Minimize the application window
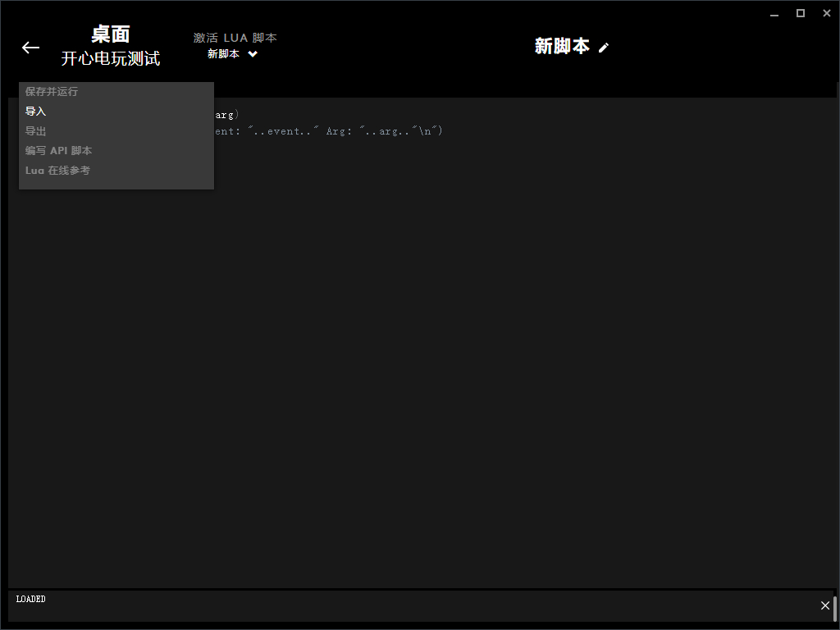Screen dimensions: 840x630 click(775, 13)
